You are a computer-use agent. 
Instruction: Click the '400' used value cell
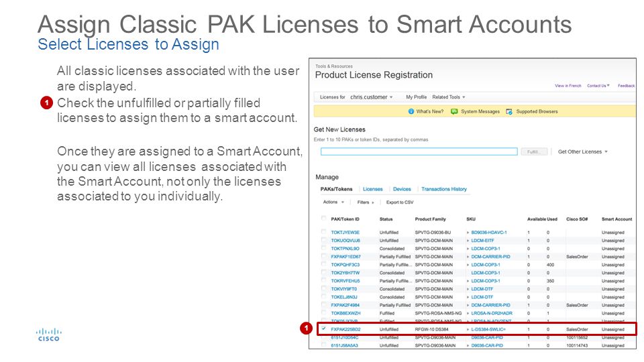550,265
